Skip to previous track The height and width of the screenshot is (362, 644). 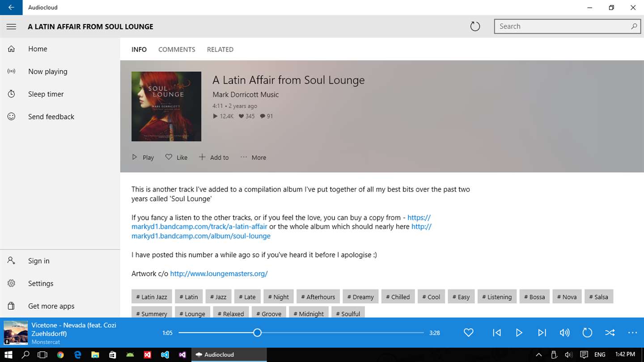tap(497, 333)
